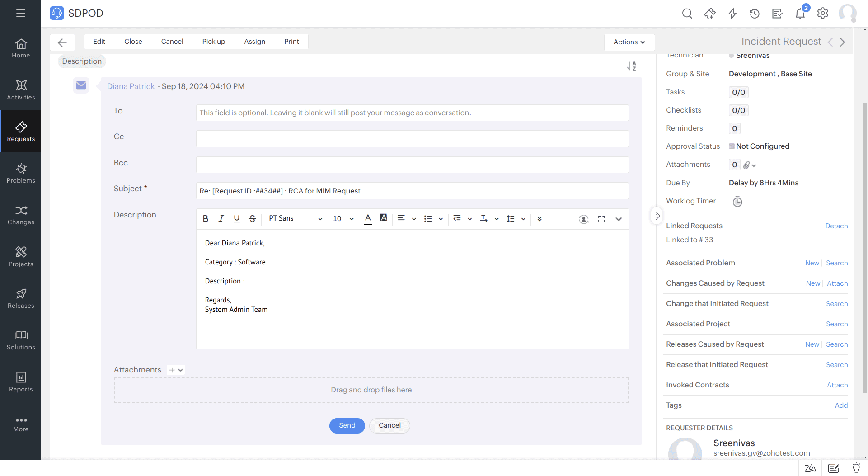Apply strikethrough formatting
The width and height of the screenshot is (868, 476).
[x=253, y=219]
